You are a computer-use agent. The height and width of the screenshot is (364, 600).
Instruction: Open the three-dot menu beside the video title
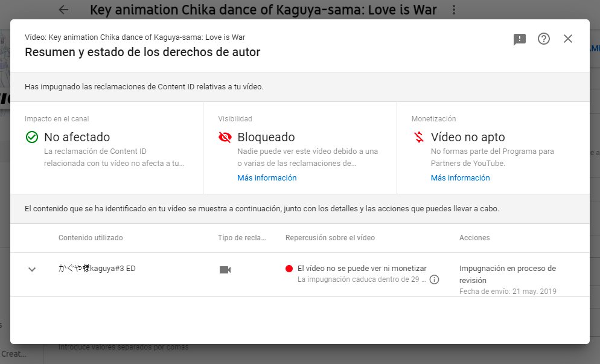pos(454,10)
